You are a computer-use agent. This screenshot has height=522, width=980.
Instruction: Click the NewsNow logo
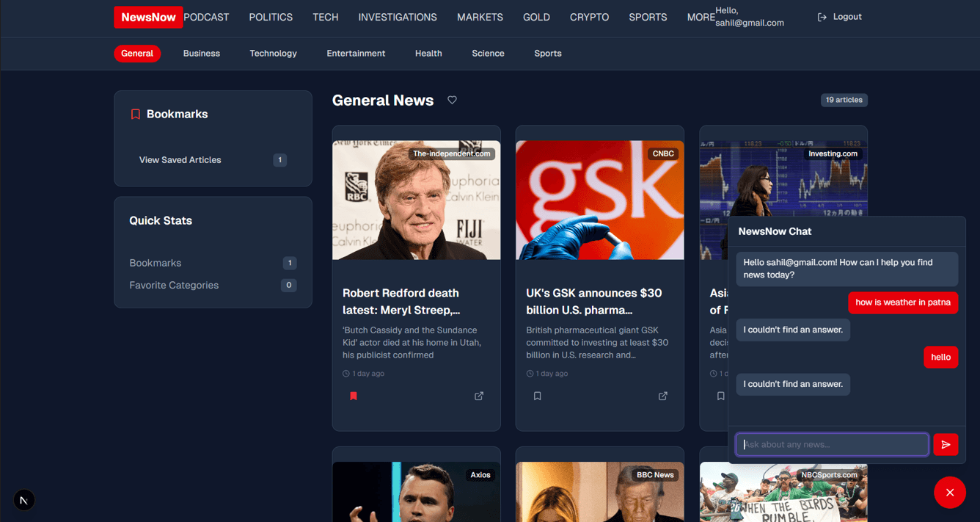click(147, 16)
